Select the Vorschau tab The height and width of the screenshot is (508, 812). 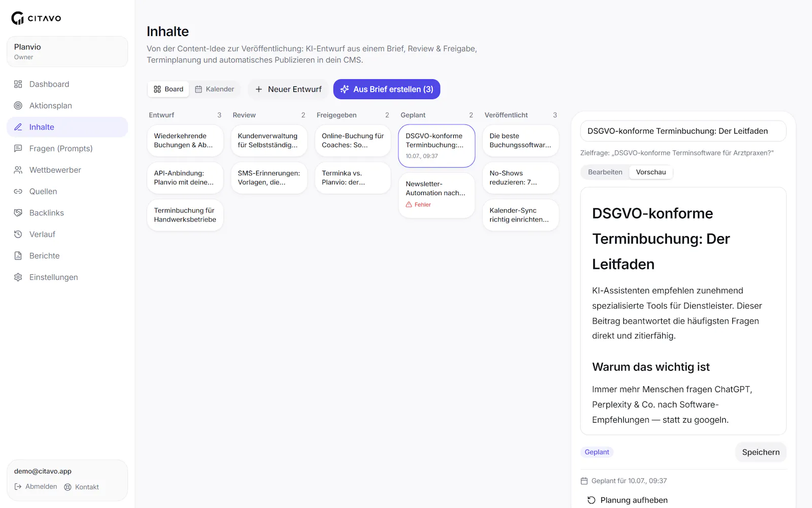(x=651, y=172)
